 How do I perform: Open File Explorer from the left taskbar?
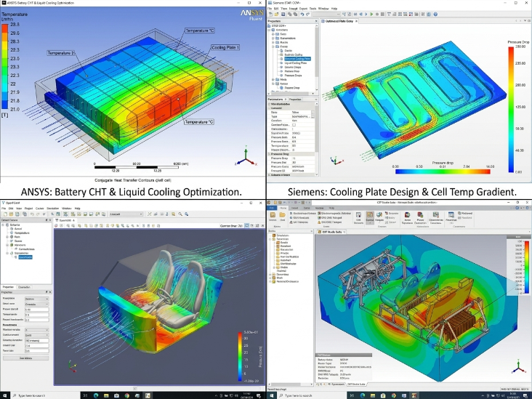tap(106, 395)
